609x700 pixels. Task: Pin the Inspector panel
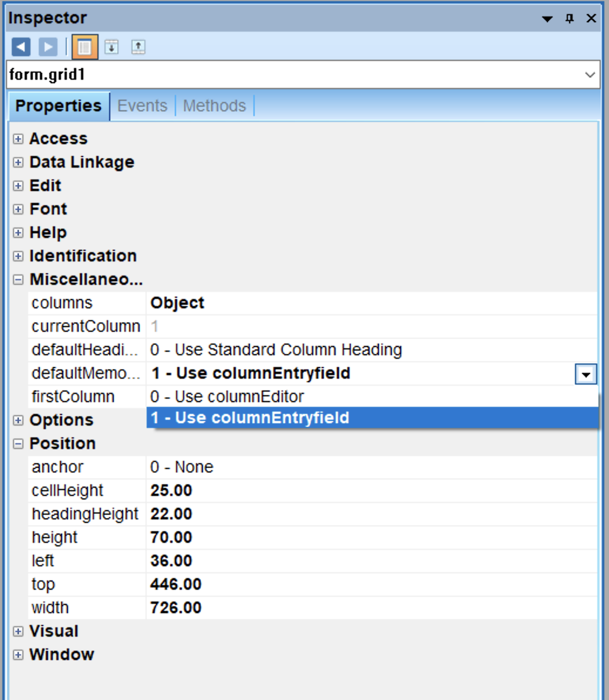tap(569, 19)
